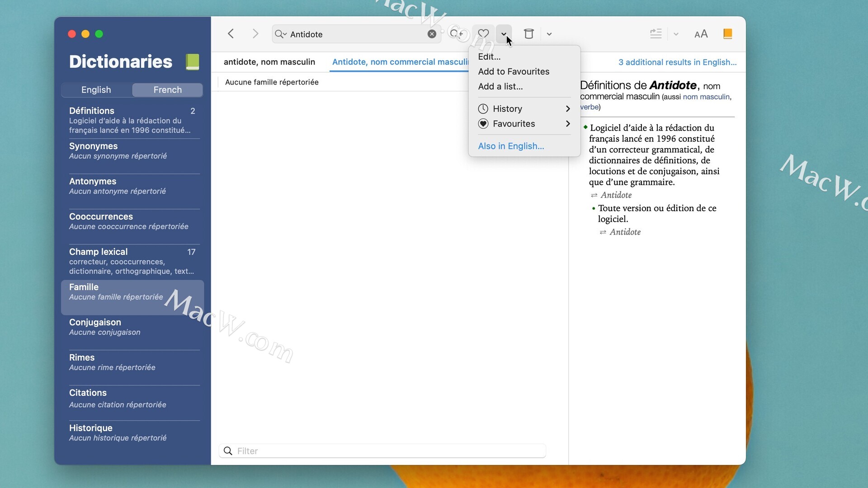This screenshot has width=868, height=488.
Task: Switch to the English dictionaries
Action: pos(96,90)
